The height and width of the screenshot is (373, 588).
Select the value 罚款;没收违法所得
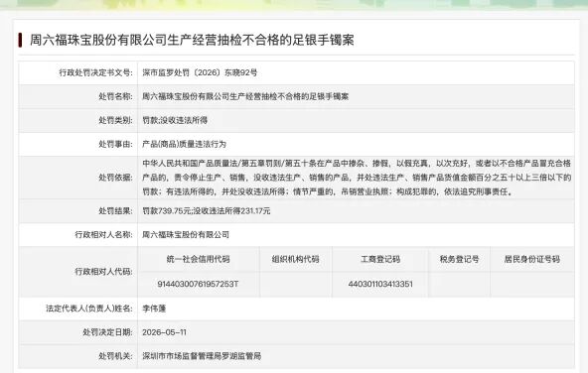(x=175, y=120)
